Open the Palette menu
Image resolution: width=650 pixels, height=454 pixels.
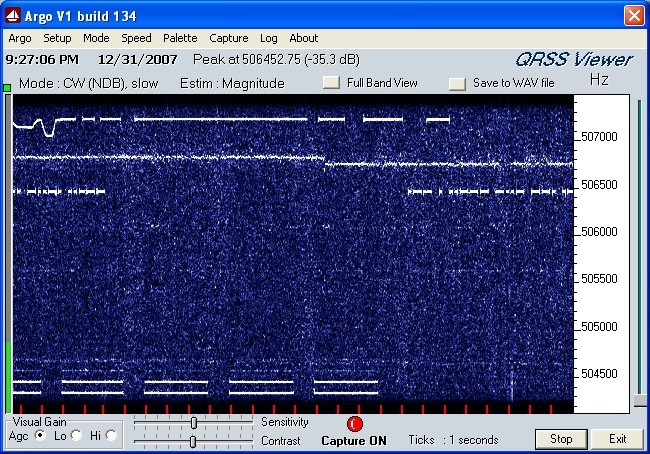180,38
